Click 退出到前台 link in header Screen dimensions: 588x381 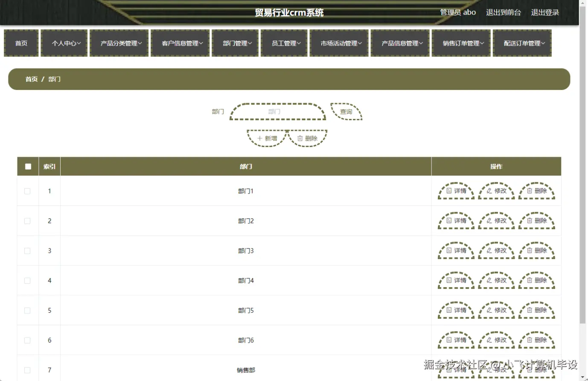point(504,12)
